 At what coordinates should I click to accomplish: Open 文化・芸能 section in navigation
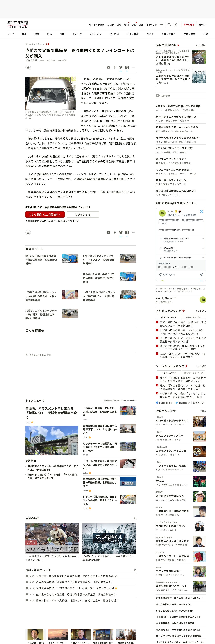(x=133, y=34)
